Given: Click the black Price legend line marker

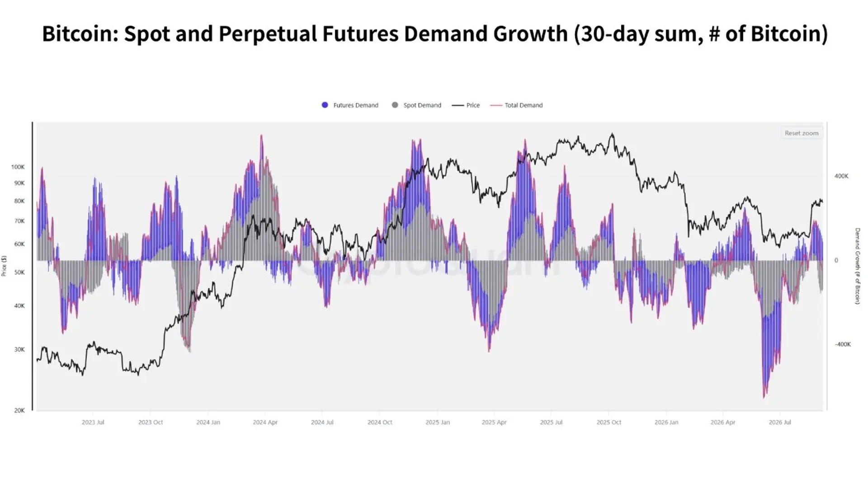Looking at the screenshot, I should pos(458,105).
